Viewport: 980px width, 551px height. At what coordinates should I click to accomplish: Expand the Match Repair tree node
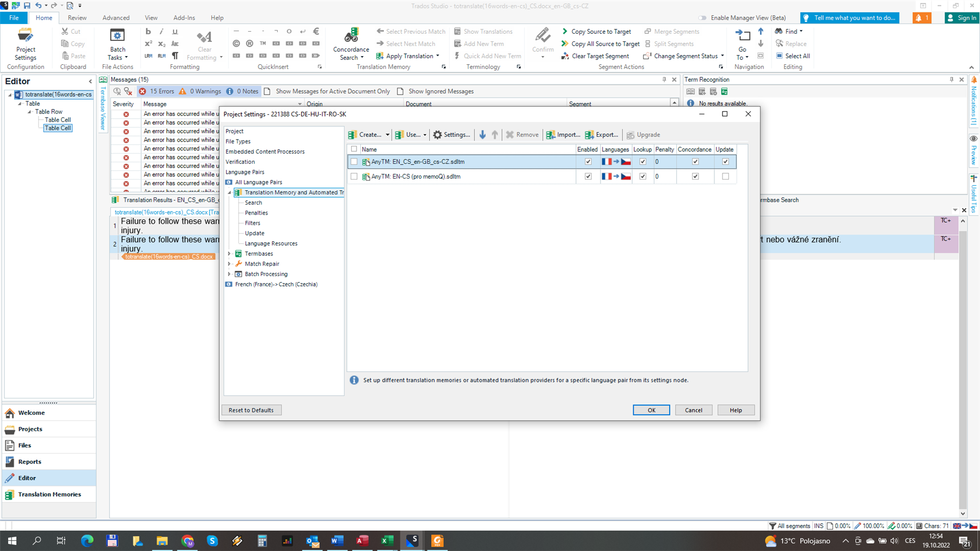pyautogui.click(x=229, y=264)
